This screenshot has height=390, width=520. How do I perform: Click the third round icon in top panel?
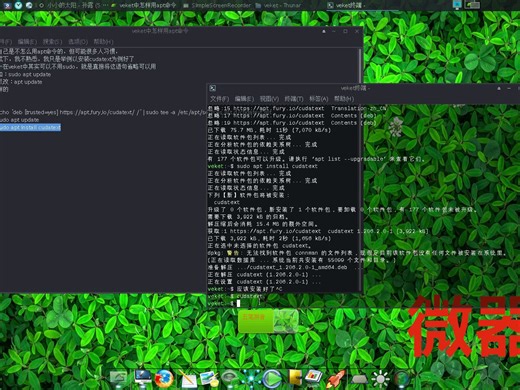[x=29, y=5]
